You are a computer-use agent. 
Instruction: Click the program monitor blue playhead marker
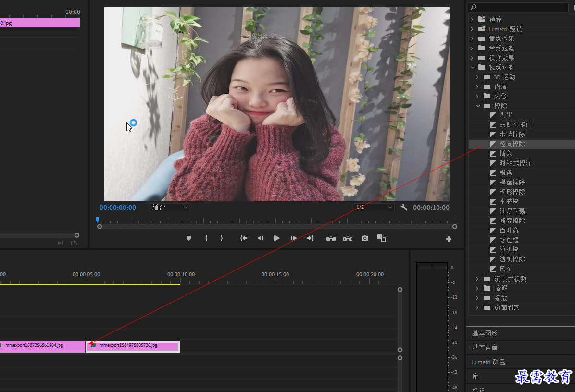[98, 220]
